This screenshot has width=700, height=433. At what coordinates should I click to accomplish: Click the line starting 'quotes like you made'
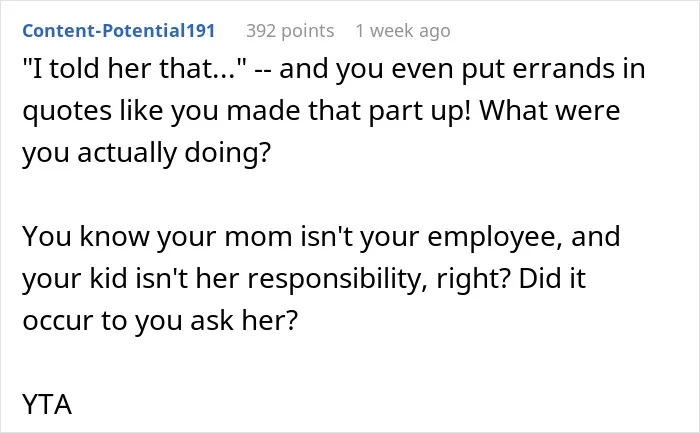(x=321, y=111)
